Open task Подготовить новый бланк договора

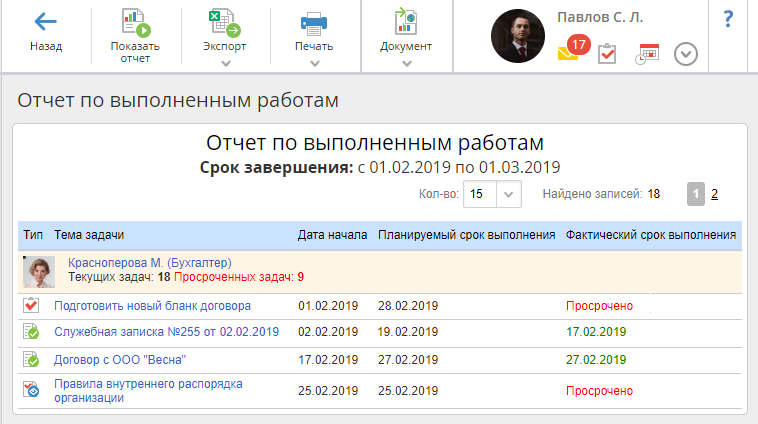(x=152, y=306)
